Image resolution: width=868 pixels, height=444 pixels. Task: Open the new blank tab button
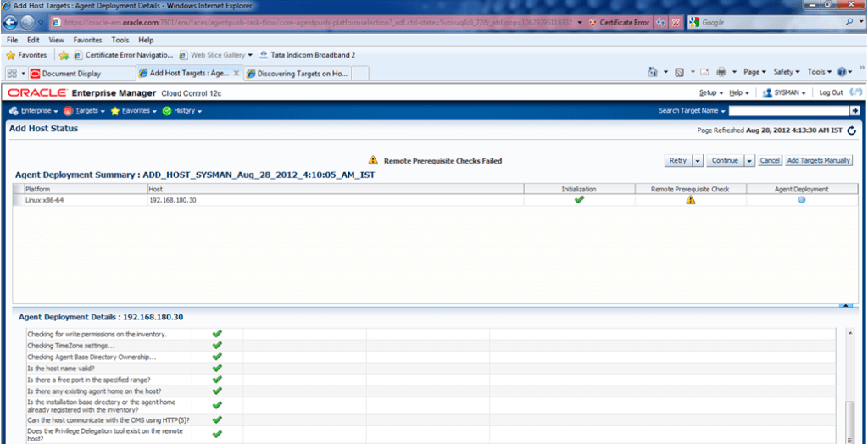[x=360, y=73]
